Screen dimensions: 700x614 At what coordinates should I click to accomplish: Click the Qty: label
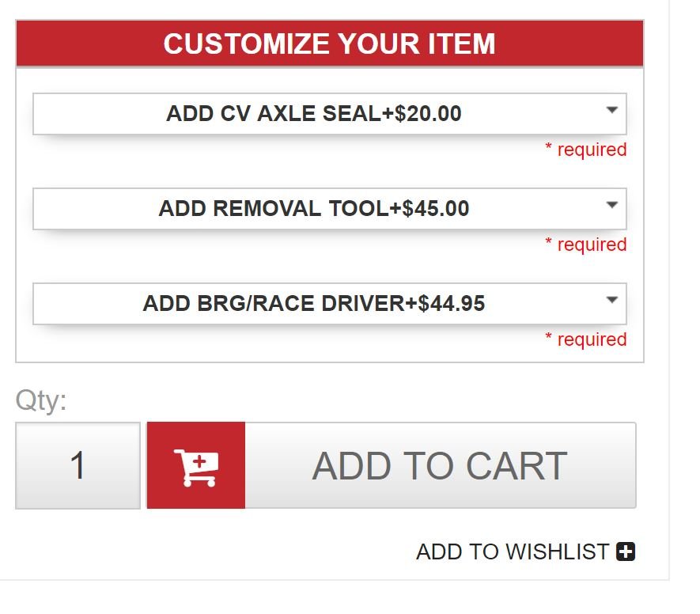41,400
